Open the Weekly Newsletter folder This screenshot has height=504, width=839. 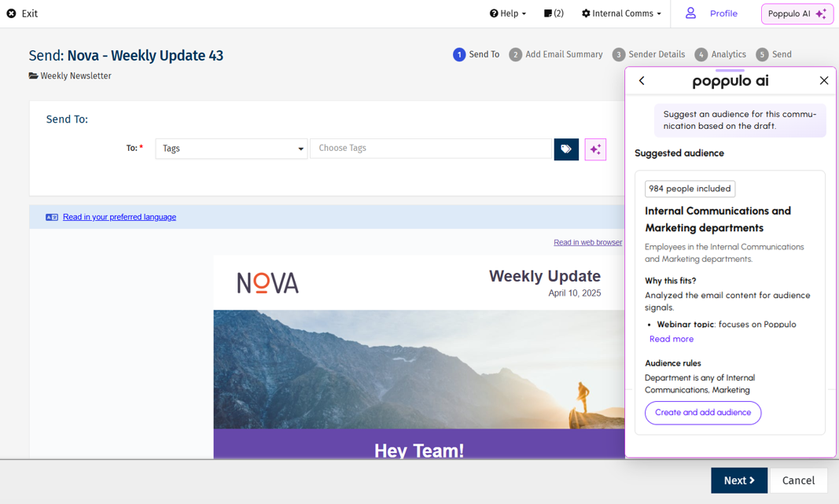(x=70, y=76)
